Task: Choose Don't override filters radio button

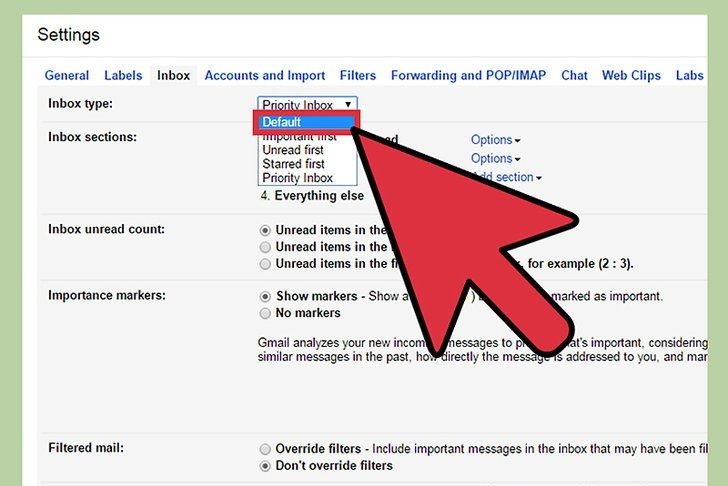Action: pos(265,466)
